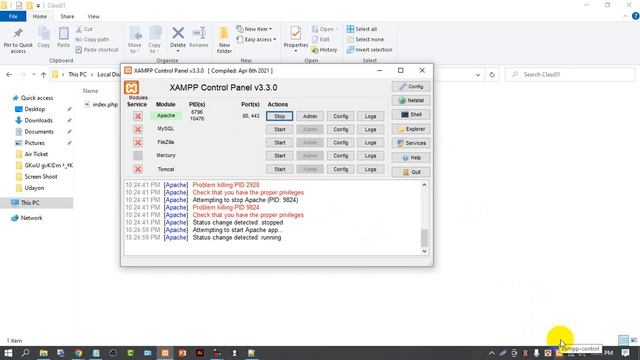640x360 pixels.
Task: Go back in Explorer navigation
Action: point(9,75)
